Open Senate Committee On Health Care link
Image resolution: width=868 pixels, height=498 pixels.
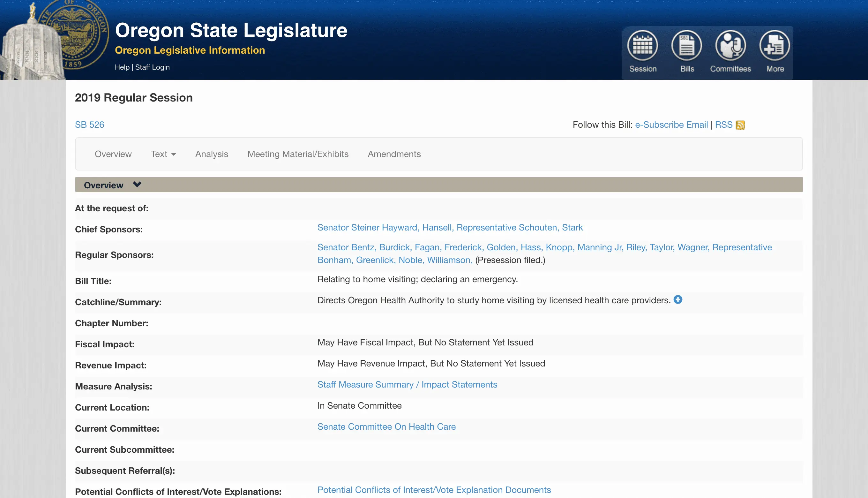point(386,426)
